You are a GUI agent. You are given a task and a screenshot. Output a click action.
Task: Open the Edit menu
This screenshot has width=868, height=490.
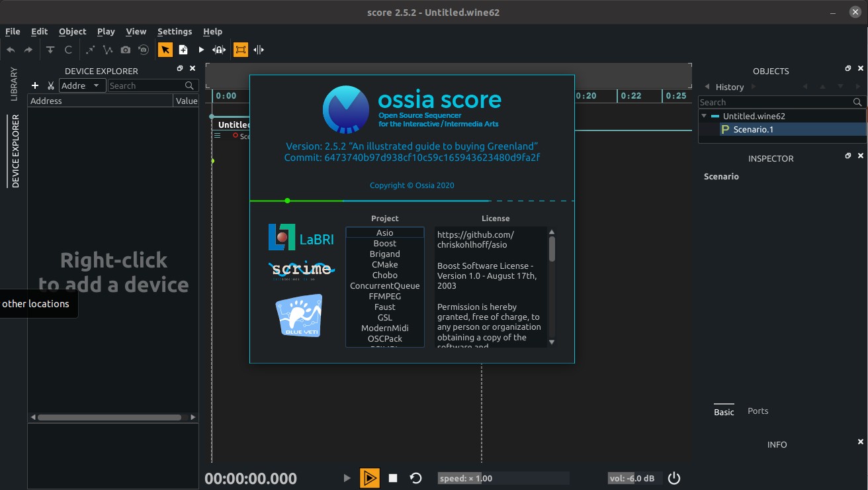point(39,31)
